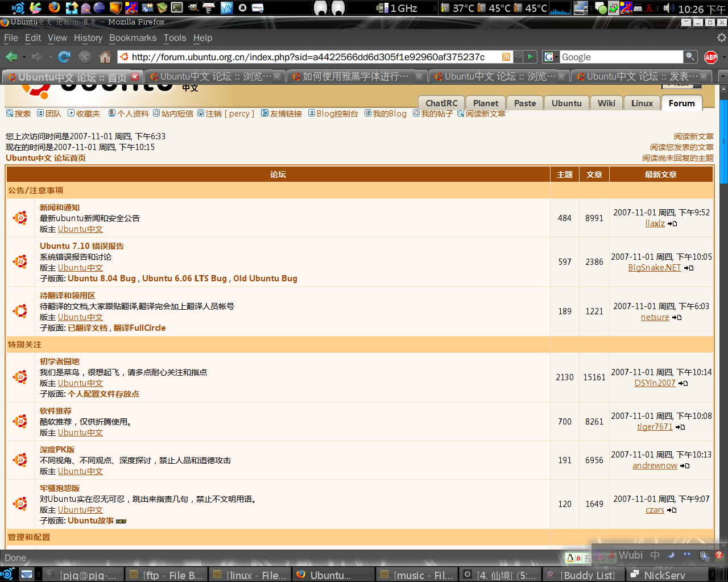
Task: Open the address bar URL history dropdown
Action: coord(518,57)
